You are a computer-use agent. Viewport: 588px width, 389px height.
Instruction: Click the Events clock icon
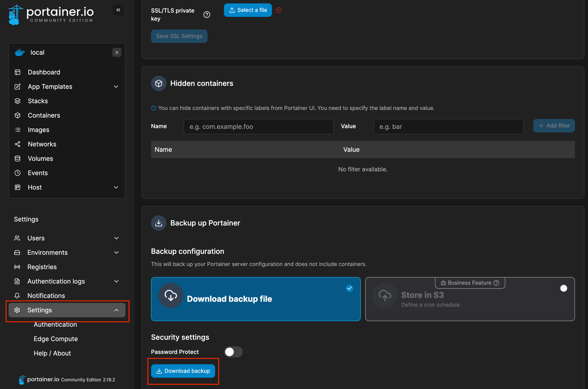[17, 173]
